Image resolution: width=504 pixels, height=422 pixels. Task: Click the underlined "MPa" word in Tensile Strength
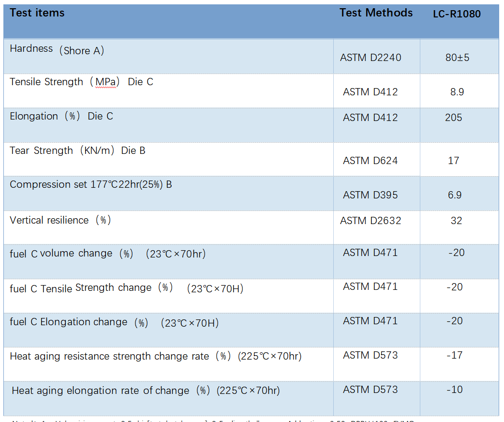tap(105, 82)
